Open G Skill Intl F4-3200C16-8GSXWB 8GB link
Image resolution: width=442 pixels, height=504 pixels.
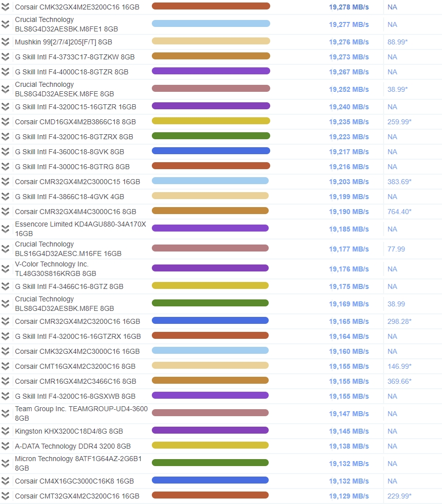(75, 396)
